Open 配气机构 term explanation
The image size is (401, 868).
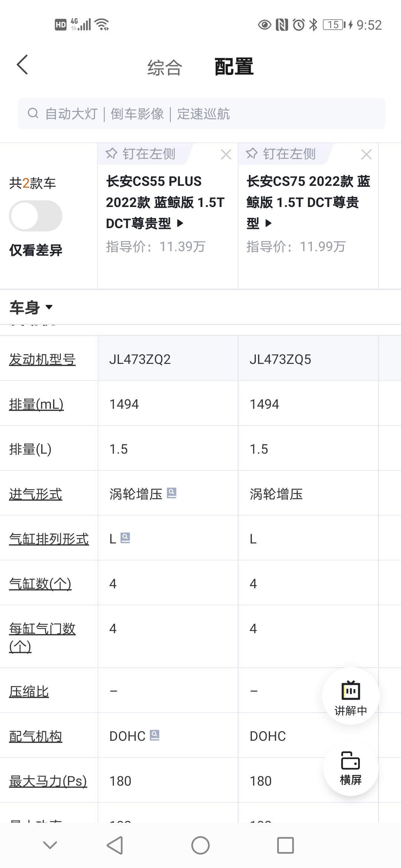pos(36,736)
